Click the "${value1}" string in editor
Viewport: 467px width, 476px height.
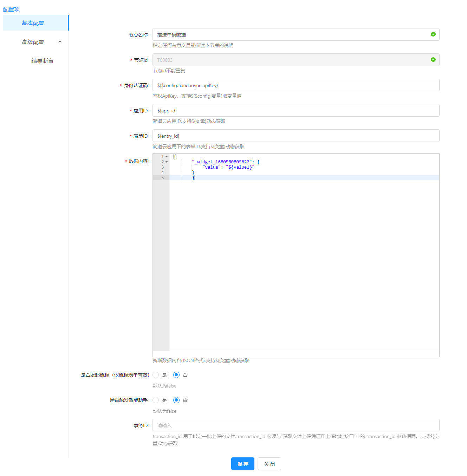point(240,167)
